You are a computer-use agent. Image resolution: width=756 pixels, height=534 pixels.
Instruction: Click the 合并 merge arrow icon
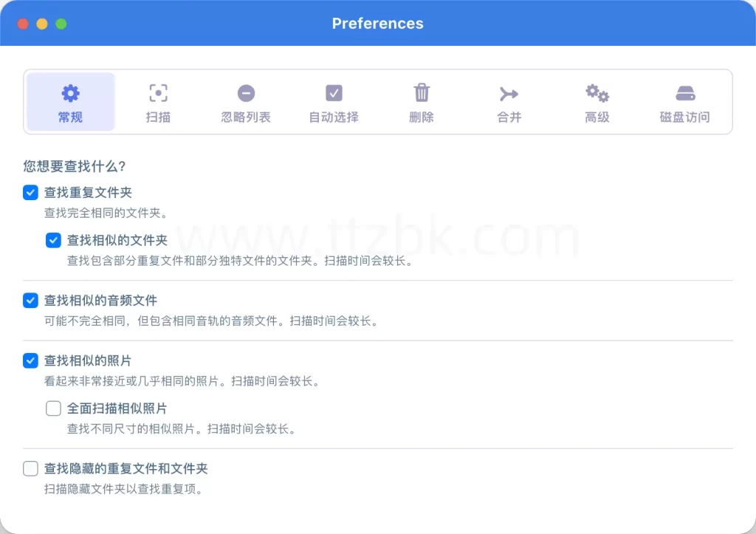point(508,92)
